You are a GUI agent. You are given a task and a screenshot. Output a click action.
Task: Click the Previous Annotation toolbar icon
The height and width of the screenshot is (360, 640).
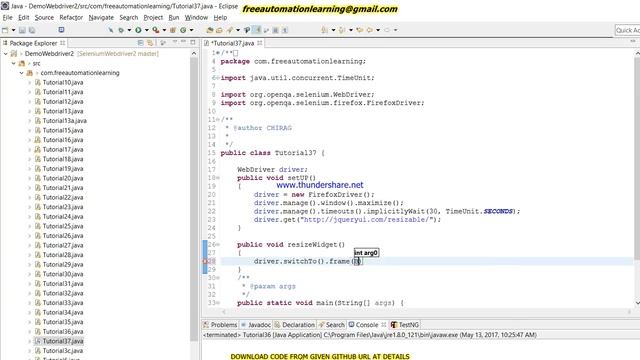pyautogui.click(x=342, y=30)
